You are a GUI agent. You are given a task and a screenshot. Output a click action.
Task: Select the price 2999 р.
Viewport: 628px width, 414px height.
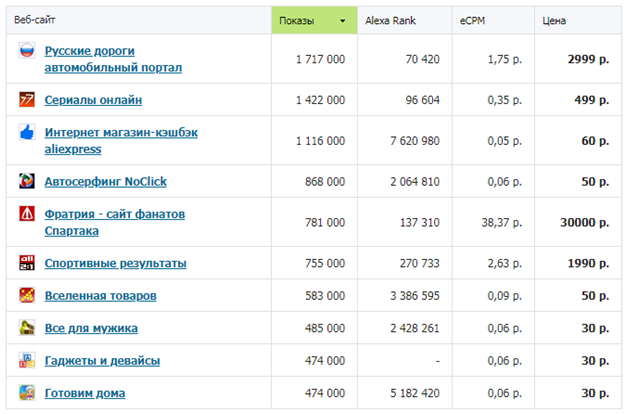[588, 59]
